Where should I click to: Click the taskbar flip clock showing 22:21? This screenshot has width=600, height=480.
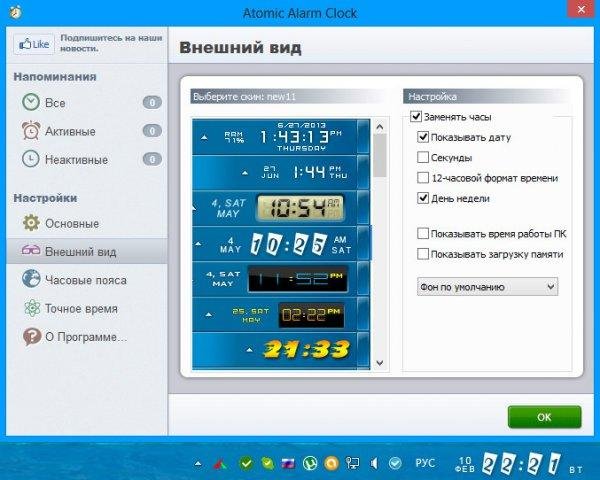click(521, 464)
